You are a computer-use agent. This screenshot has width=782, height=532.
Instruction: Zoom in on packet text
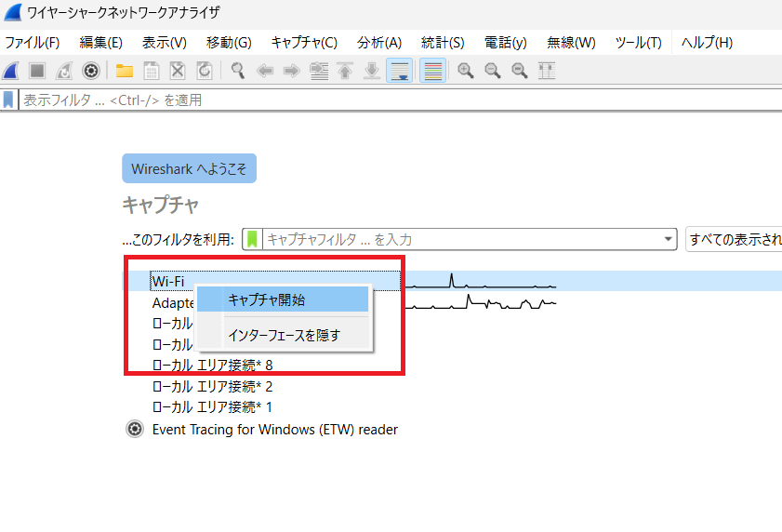(x=466, y=71)
